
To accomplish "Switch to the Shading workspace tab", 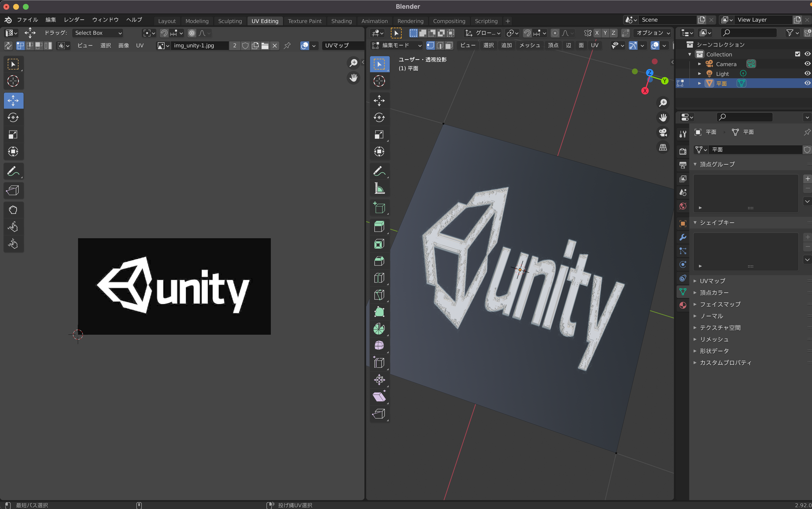I will [341, 21].
